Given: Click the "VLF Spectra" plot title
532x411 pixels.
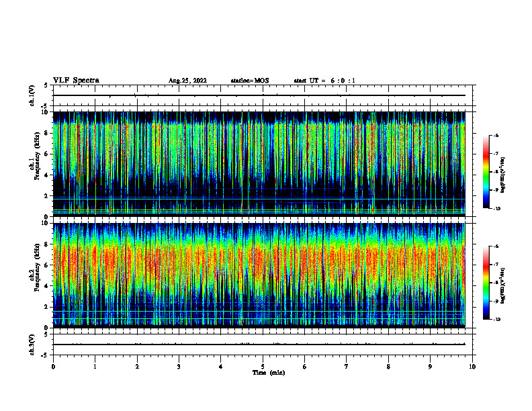Looking at the screenshot, I should 77,80.
